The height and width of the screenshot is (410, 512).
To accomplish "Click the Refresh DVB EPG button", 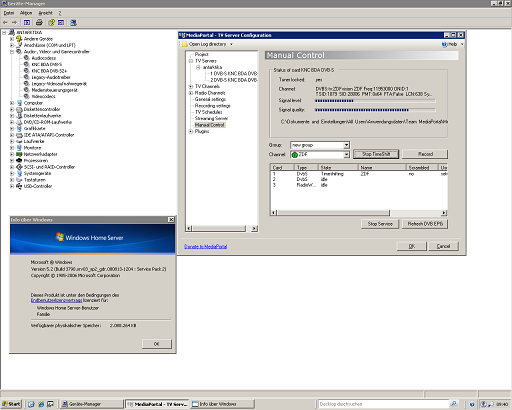I will point(425,224).
